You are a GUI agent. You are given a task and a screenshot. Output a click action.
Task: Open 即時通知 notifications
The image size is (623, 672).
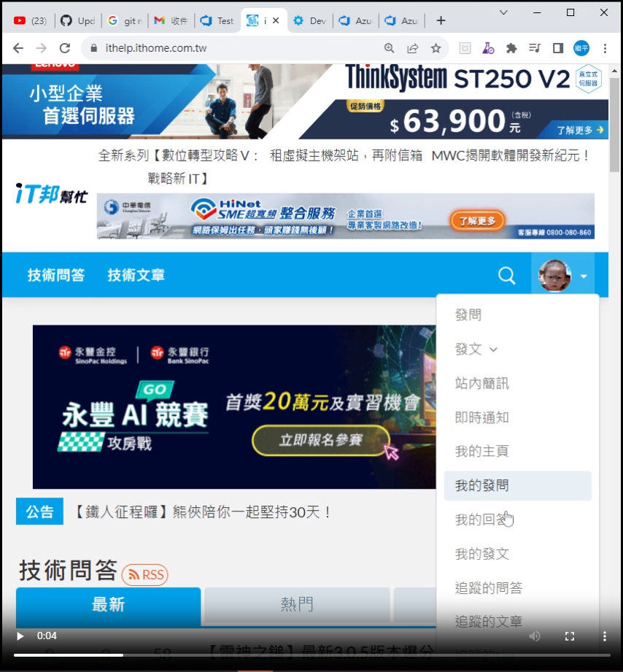click(x=481, y=417)
